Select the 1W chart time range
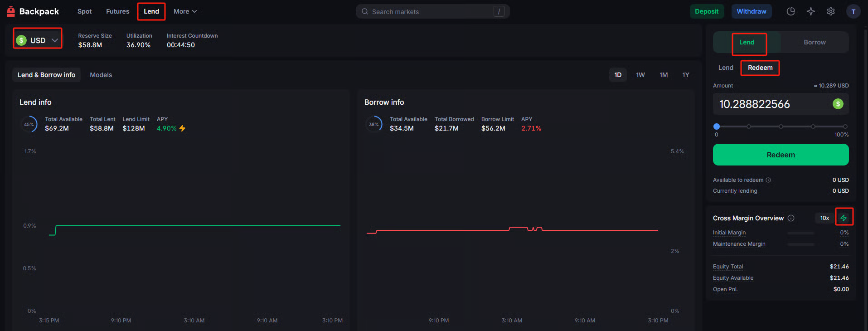Viewport: 868px width, 331px height. coord(640,75)
